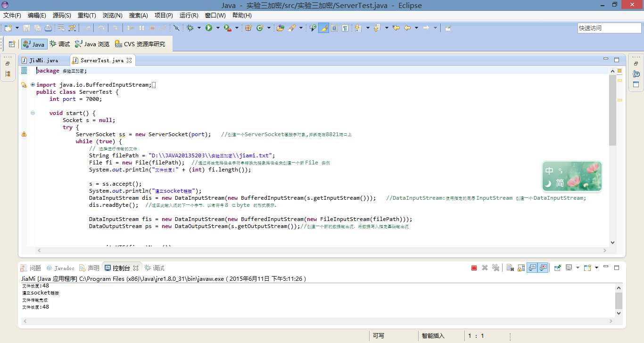Click the editor horizontal scrollbar
The height and width of the screenshot is (343, 644).
[322, 250]
